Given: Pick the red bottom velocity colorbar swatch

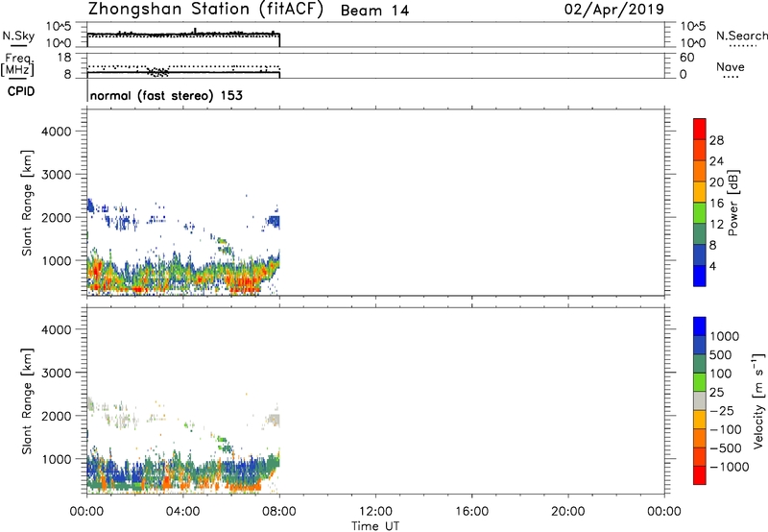Looking at the screenshot, I should pyautogui.click(x=700, y=475).
